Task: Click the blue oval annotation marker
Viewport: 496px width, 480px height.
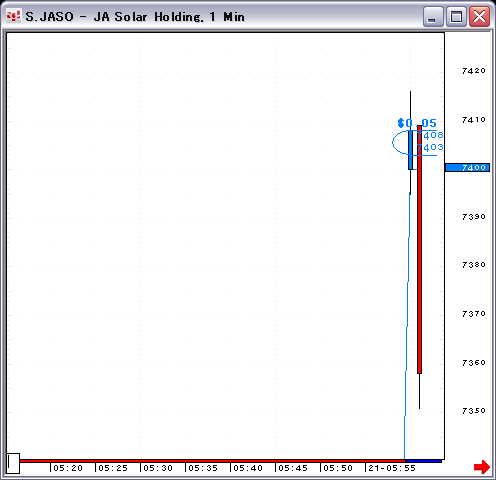Action: [401, 143]
